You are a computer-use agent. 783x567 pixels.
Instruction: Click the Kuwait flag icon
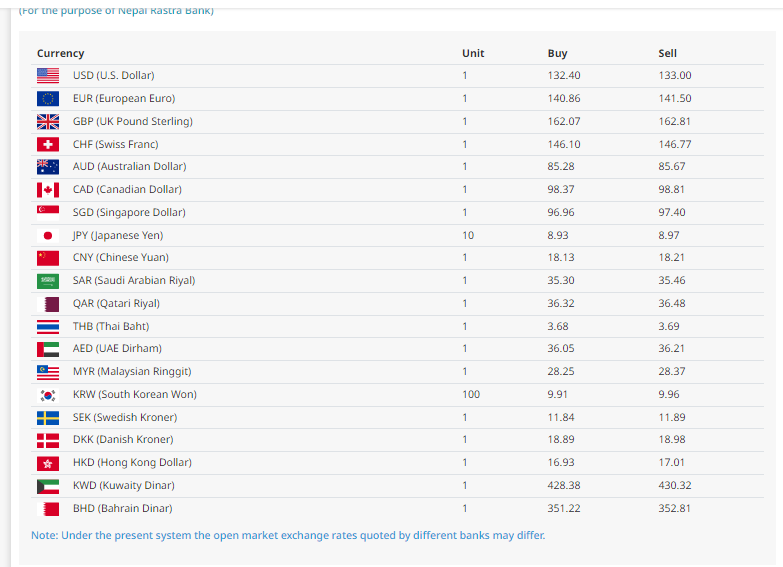(x=48, y=486)
